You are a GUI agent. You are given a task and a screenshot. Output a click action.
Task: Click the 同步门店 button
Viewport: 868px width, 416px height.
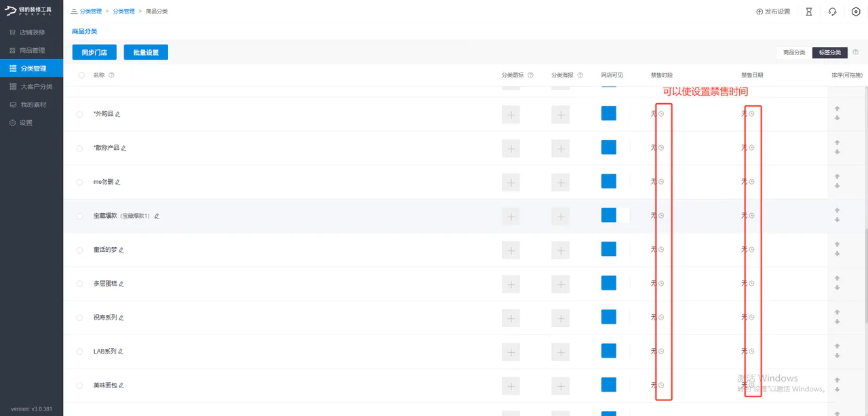click(x=94, y=52)
